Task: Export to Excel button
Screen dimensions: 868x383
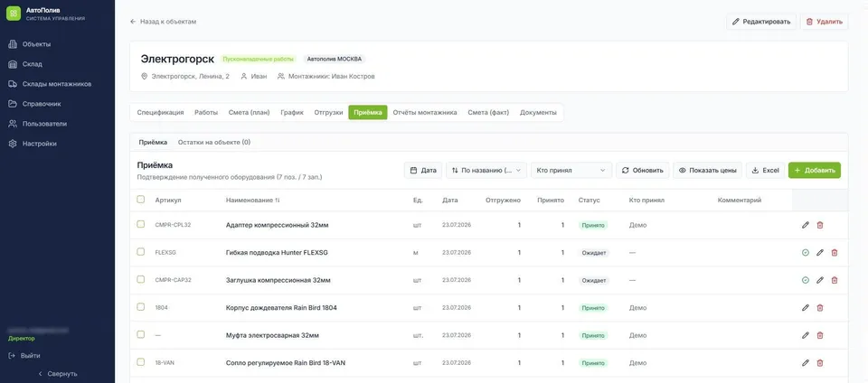Action: pos(765,170)
